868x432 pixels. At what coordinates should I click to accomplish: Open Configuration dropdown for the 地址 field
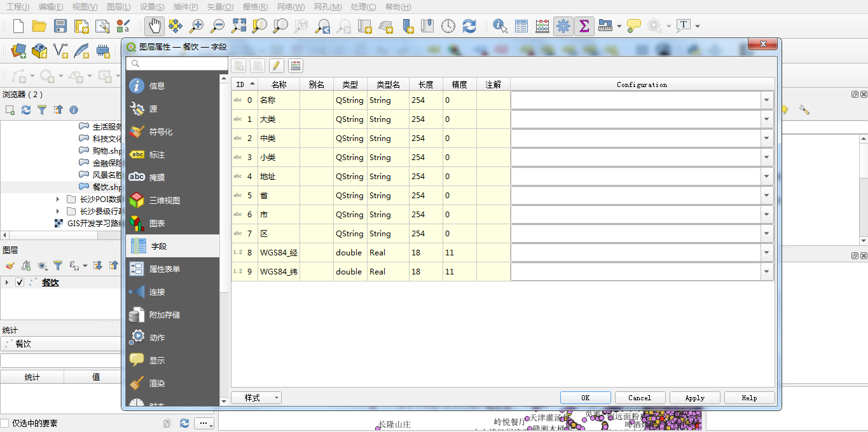767,177
